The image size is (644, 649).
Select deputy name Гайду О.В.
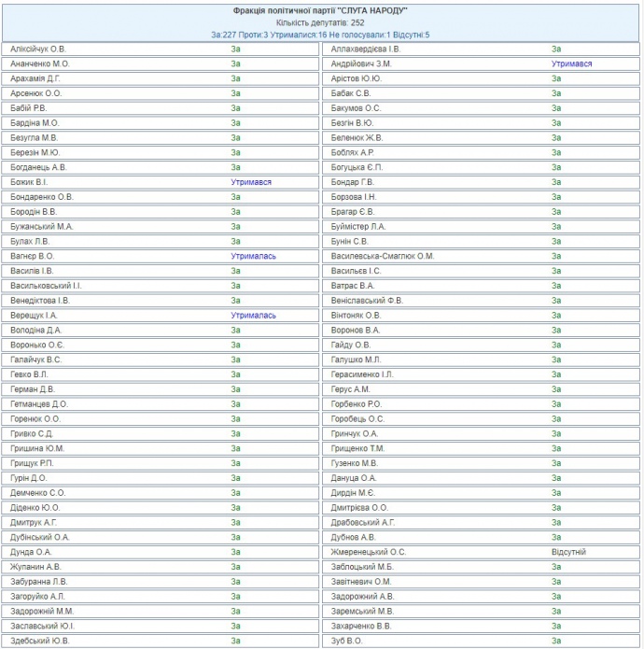point(351,345)
